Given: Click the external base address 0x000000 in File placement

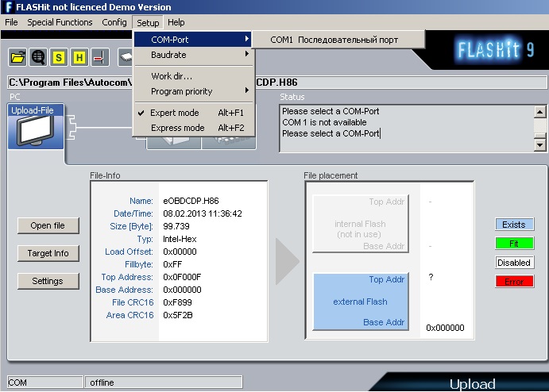Looking at the screenshot, I should [x=445, y=328].
